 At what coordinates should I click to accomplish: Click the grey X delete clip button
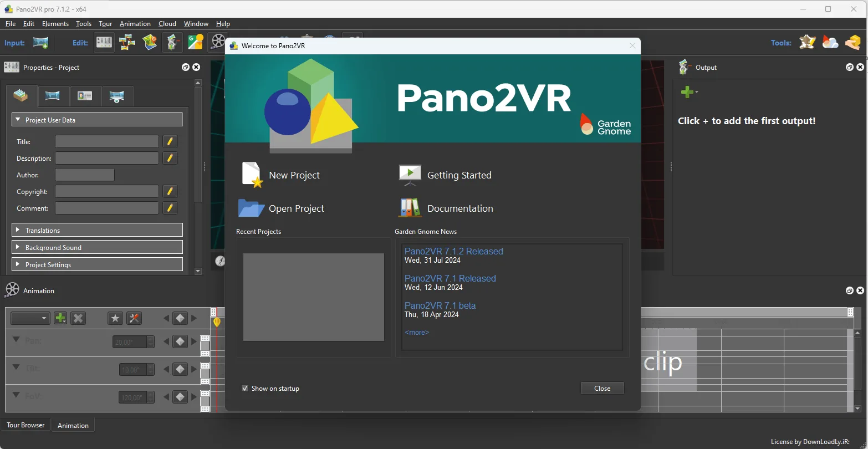(x=78, y=318)
